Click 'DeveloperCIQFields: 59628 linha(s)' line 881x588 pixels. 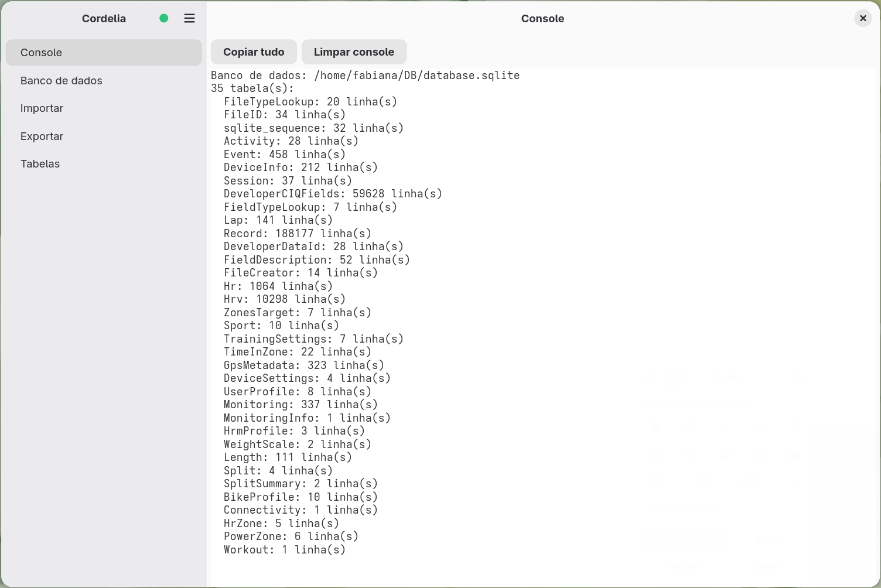333,194
